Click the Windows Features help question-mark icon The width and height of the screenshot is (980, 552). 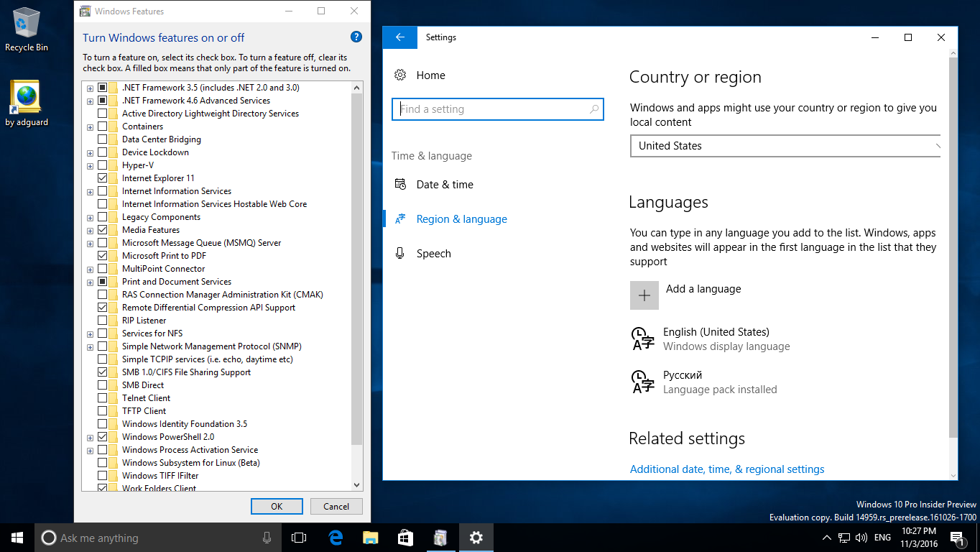356,37
